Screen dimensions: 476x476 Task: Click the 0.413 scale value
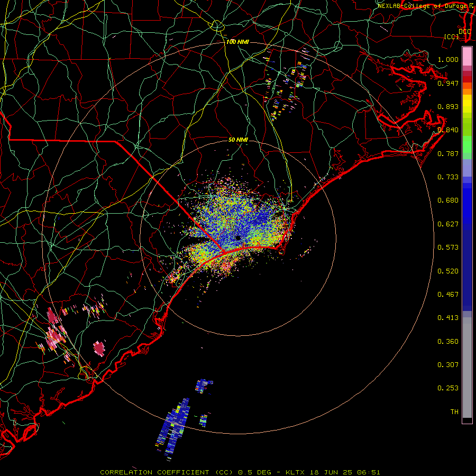448,318
